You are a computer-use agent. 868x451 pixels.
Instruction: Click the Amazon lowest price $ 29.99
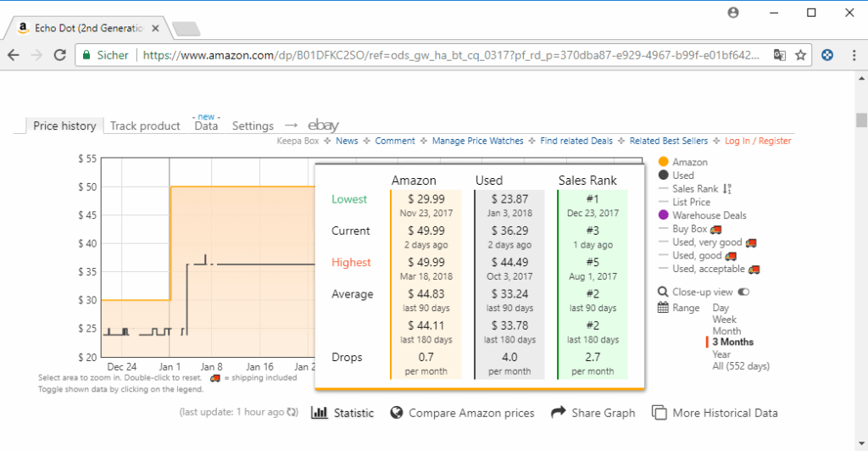pos(426,198)
